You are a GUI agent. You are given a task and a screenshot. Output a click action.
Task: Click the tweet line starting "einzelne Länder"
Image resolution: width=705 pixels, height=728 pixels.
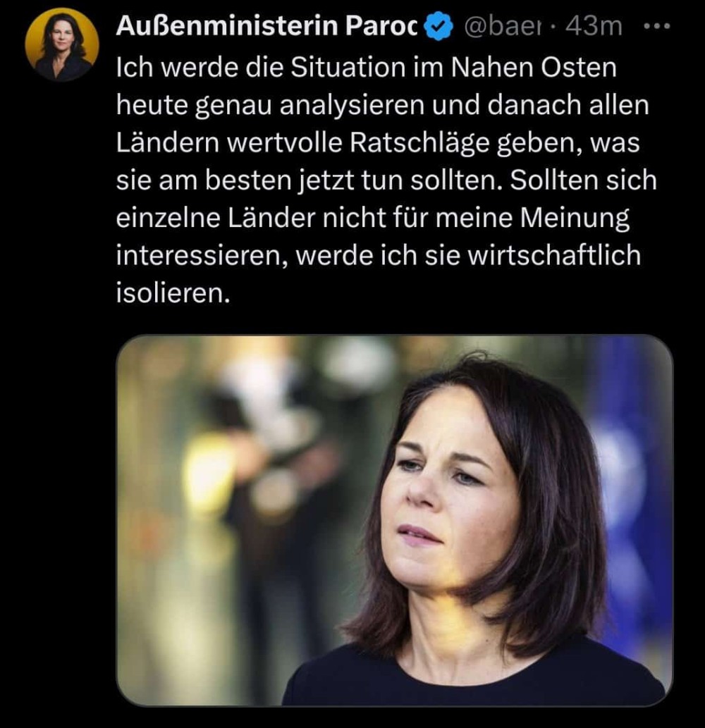coord(372,218)
